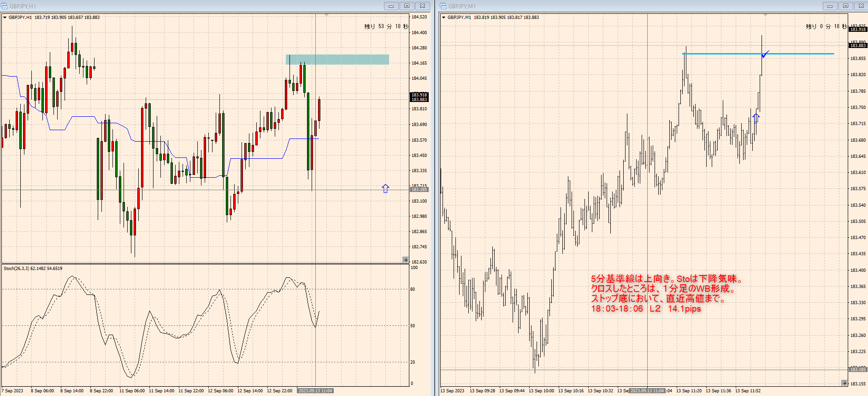Click the 183.155 value on M1 price scale
Viewport: 868px width, 396px height.
pos(858,384)
